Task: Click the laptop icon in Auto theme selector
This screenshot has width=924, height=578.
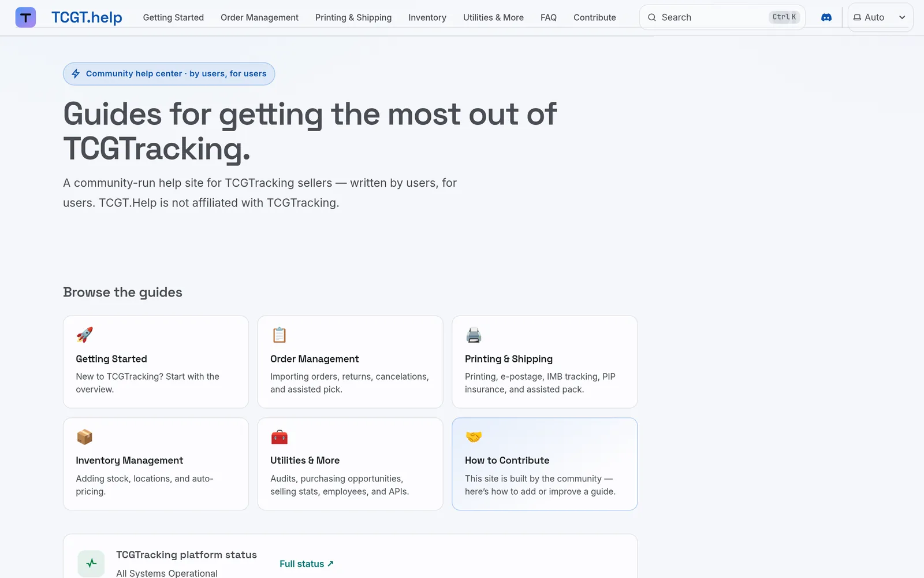Action: [858, 17]
